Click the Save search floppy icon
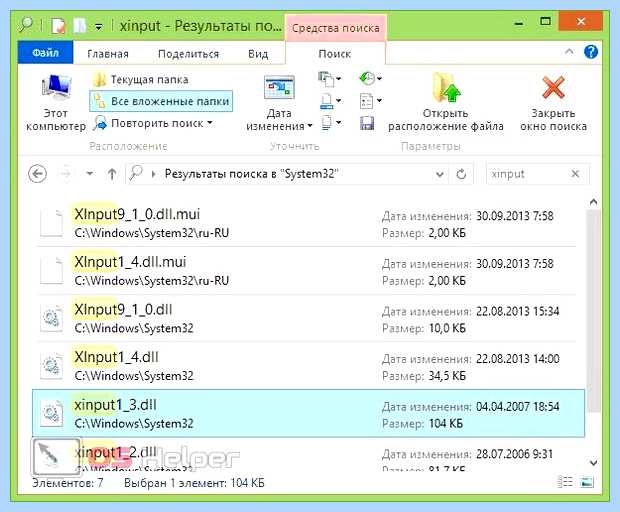The width and height of the screenshot is (620, 512). pos(367,123)
